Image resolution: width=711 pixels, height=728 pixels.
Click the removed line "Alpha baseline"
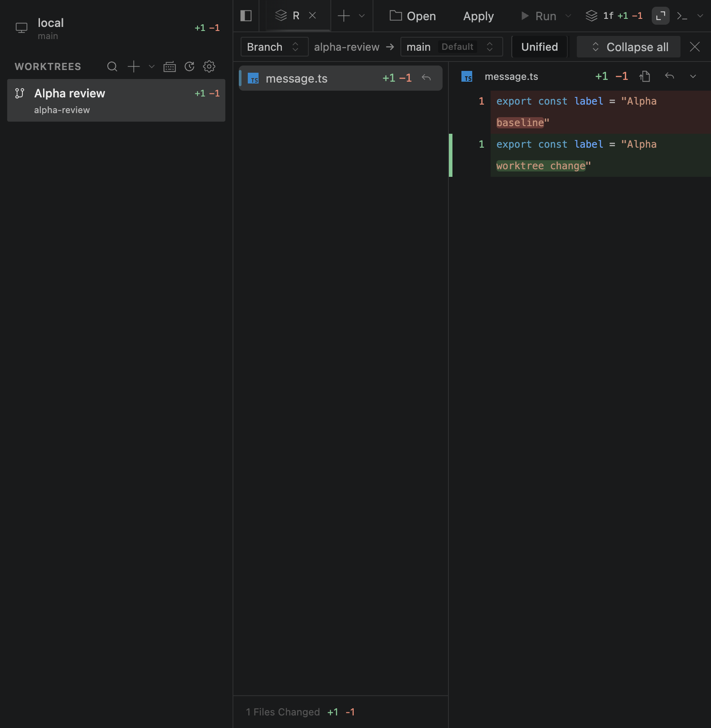pyautogui.click(x=601, y=112)
